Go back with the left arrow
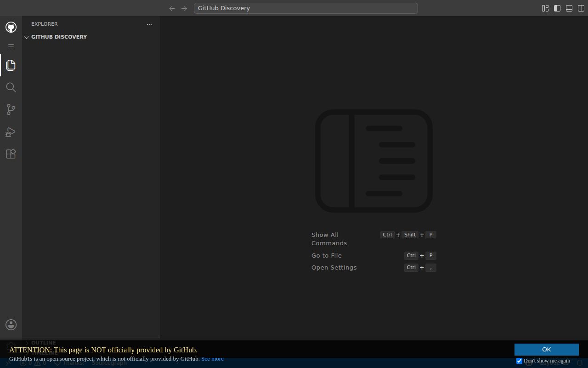 point(172,8)
